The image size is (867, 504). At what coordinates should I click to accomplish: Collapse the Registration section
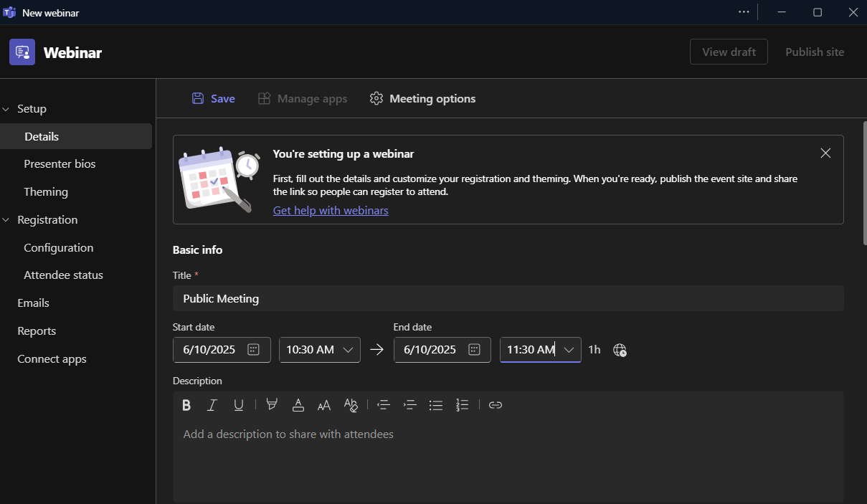coord(7,219)
